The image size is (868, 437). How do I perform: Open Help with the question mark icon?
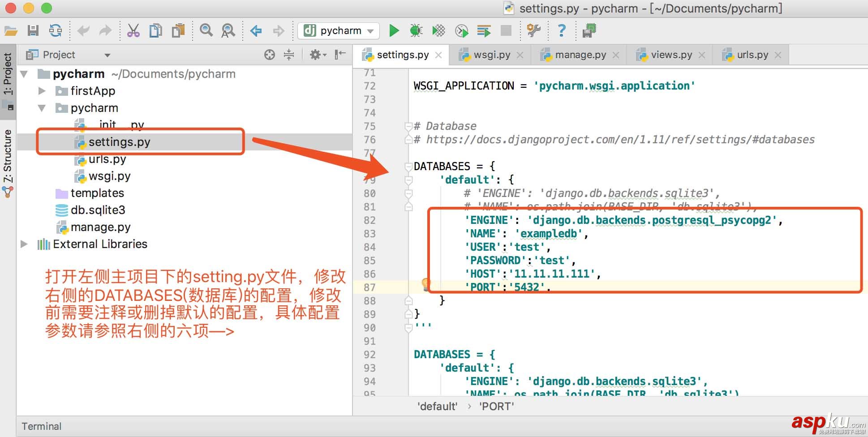tap(562, 30)
